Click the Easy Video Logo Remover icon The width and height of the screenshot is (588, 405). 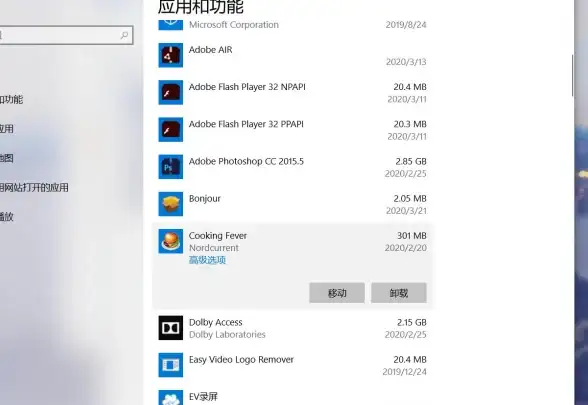pyautogui.click(x=171, y=365)
